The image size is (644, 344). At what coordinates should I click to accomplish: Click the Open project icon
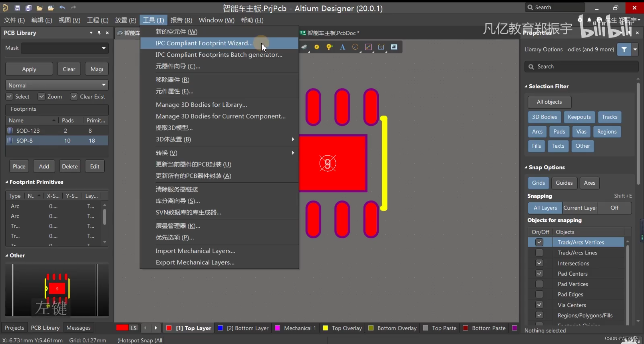[x=51, y=7]
